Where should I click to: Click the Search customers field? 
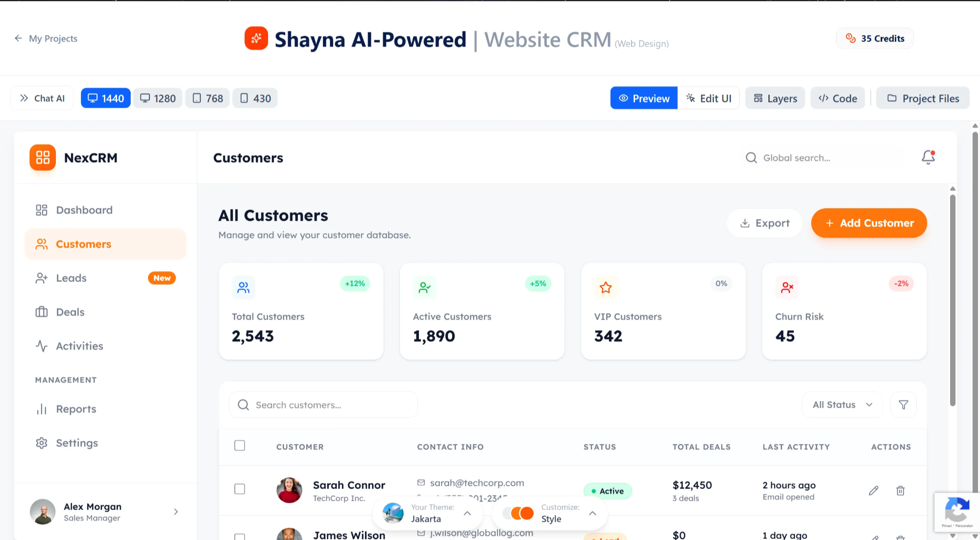point(323,405)
